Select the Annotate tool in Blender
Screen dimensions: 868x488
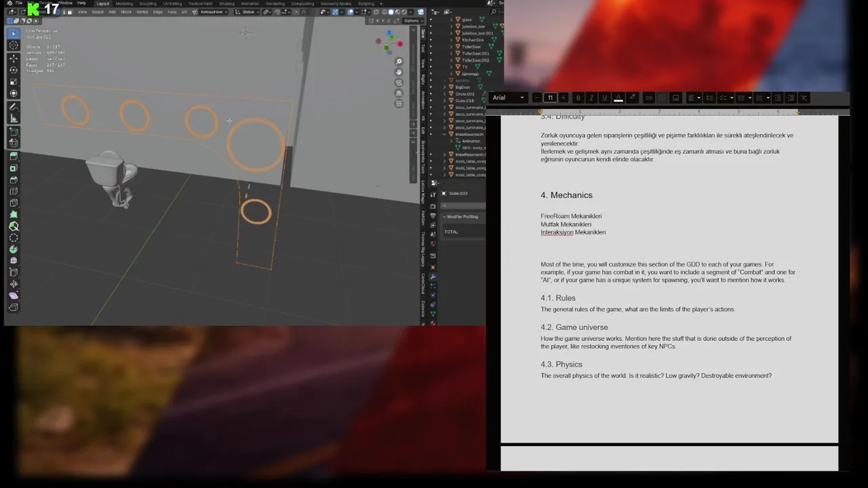[x=13, y=107]
